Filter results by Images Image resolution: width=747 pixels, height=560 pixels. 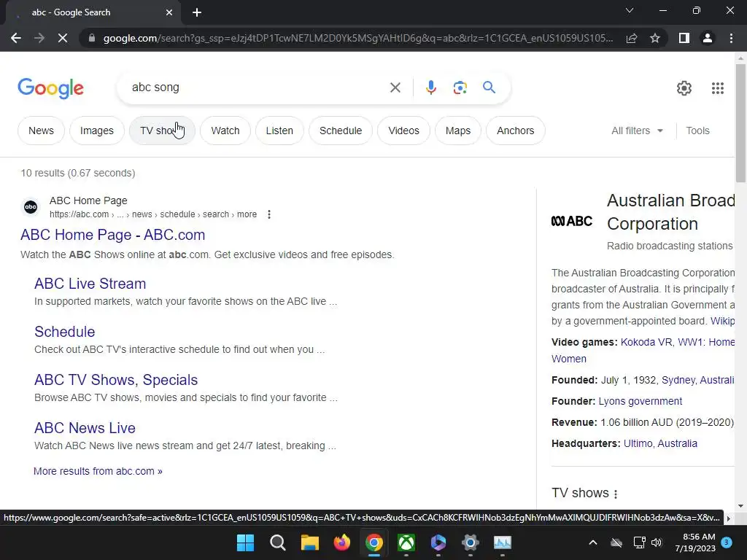[x=97, y=131]
